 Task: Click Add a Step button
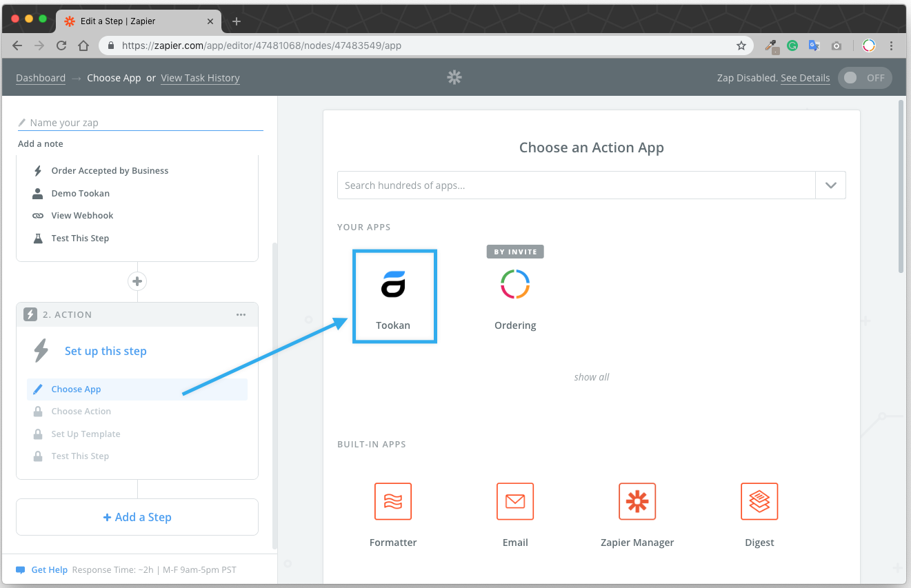[x=137, y=517]
